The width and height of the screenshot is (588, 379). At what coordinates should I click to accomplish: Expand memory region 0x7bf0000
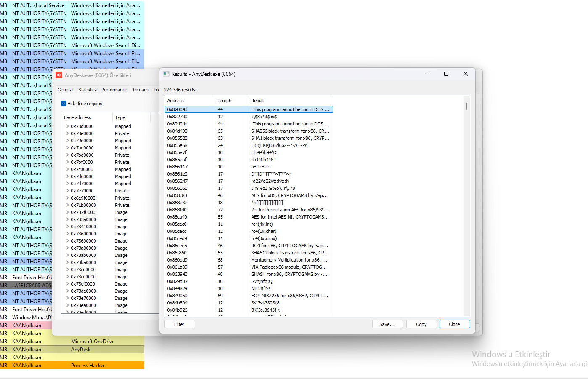tap(67, 162)
